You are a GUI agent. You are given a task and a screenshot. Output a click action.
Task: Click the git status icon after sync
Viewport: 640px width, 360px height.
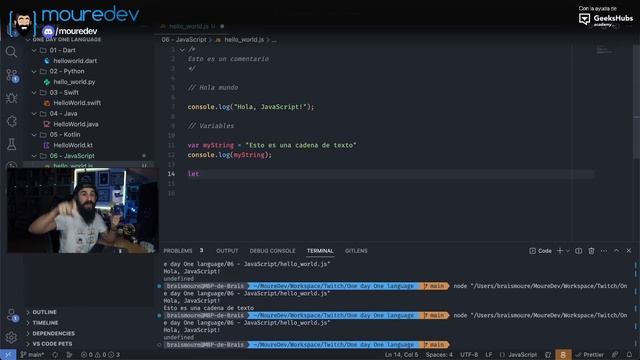click(69, 355)
